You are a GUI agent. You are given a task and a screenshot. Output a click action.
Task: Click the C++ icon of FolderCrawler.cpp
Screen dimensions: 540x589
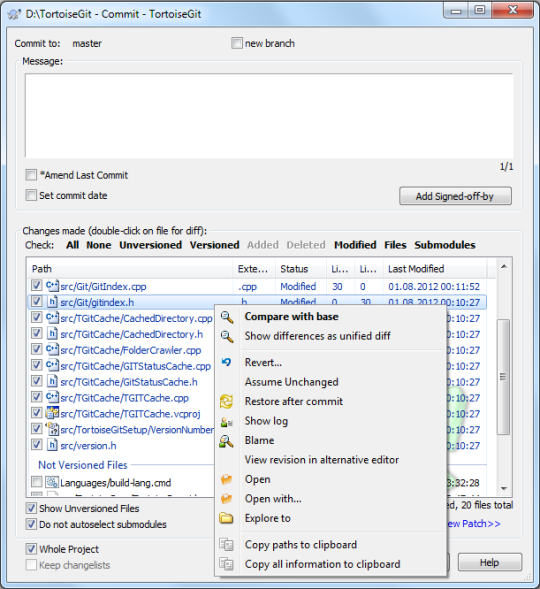click(x=52, y=350)
